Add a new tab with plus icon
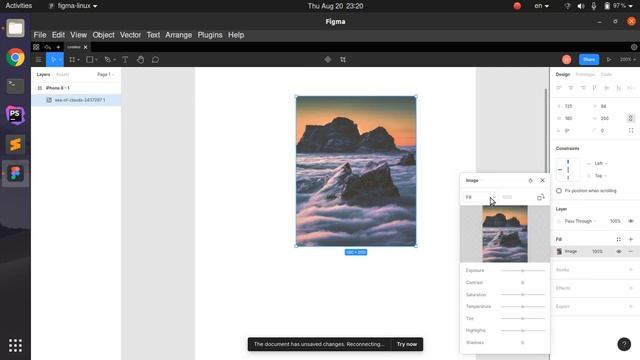This screenshot has height=360, width=640. pos(58,47)
